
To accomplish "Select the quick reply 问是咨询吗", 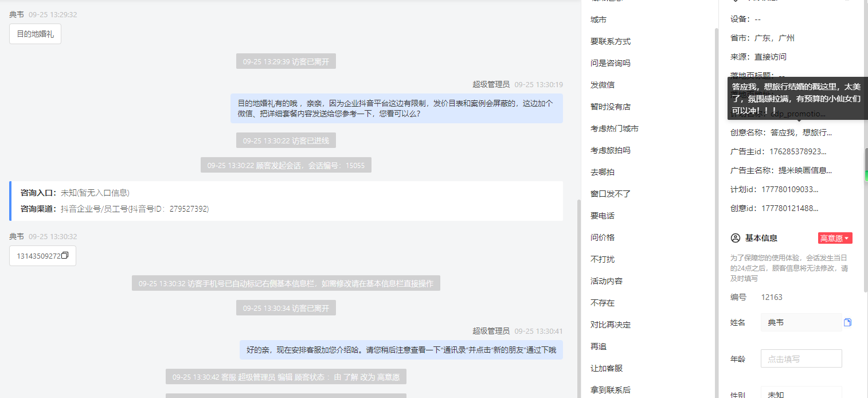I will [611, 63].
